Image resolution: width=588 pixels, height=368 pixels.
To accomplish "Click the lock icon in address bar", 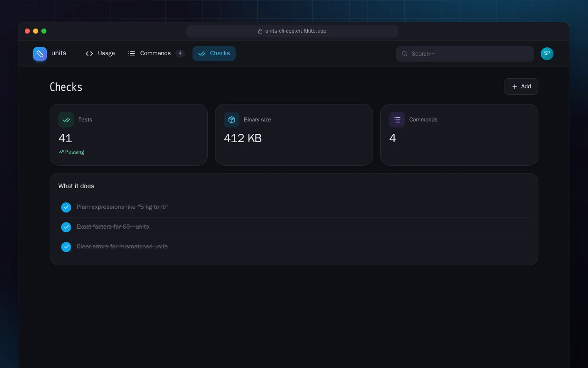I will [x=260, y=31].
